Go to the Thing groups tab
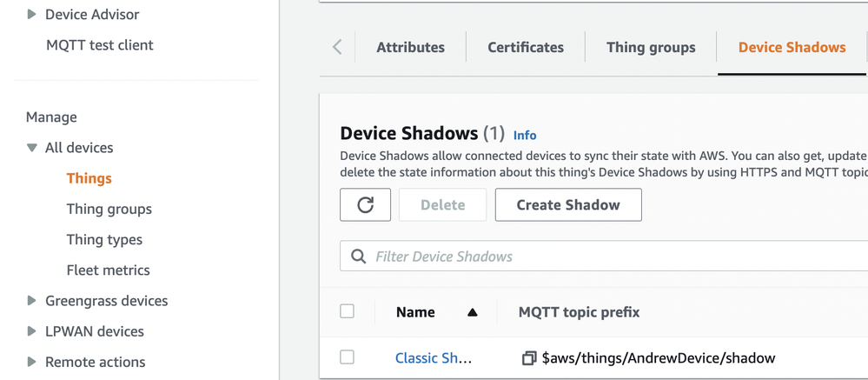This screenshot has width=868, height=380. click(651, 47)
